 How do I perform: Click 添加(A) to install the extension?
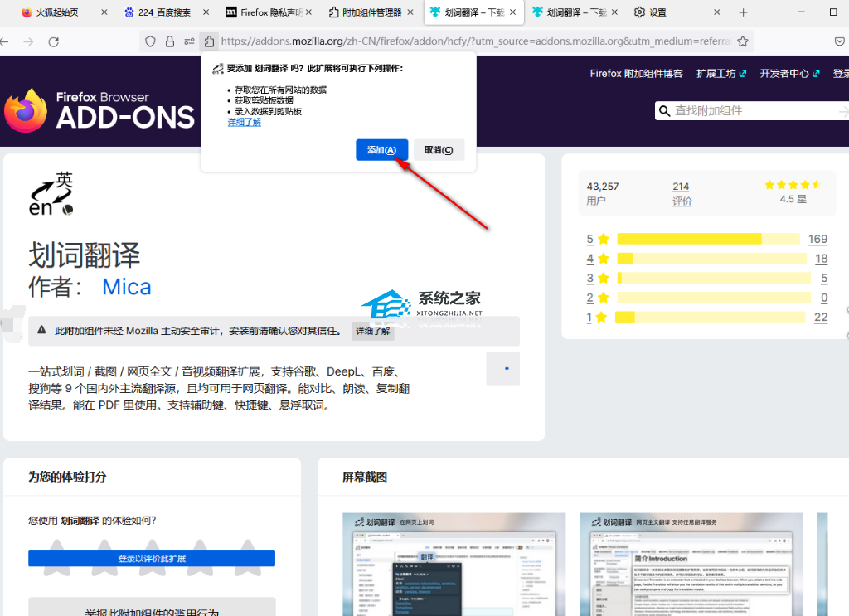tap(381, 150)
